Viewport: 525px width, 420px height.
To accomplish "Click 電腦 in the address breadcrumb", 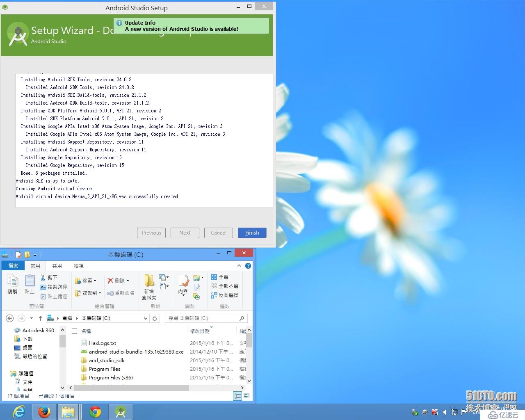I will pyautogui.click(x=67, y=318).
